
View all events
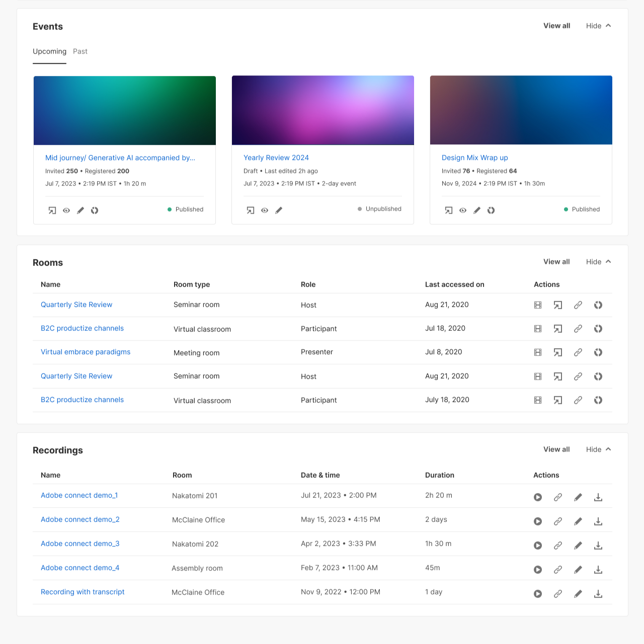click(556, 26)
